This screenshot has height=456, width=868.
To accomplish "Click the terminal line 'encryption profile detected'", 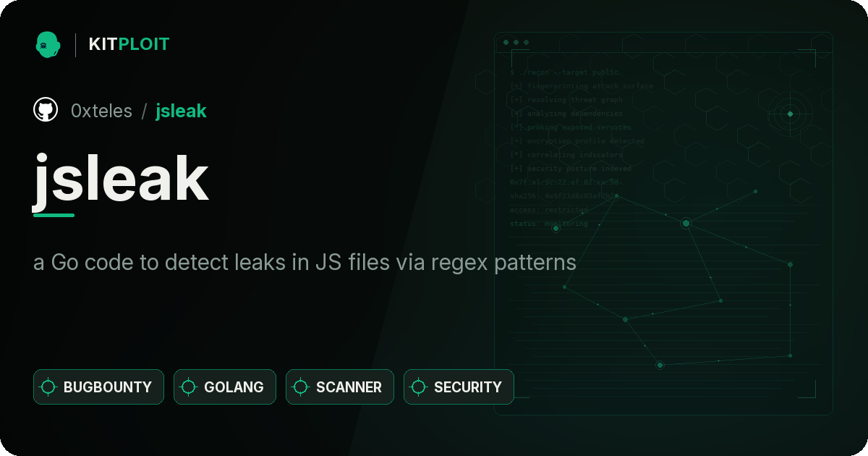I will point(576,141).
